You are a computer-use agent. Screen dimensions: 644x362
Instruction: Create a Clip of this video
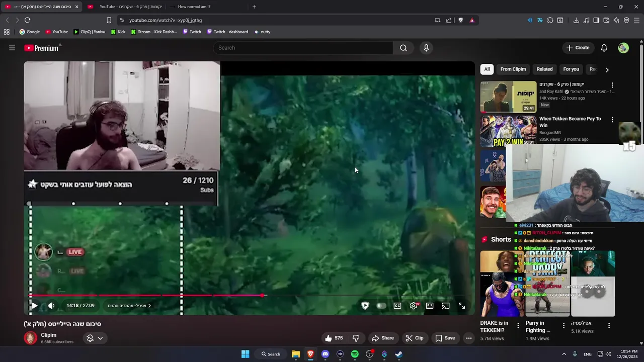click(415, 338)
